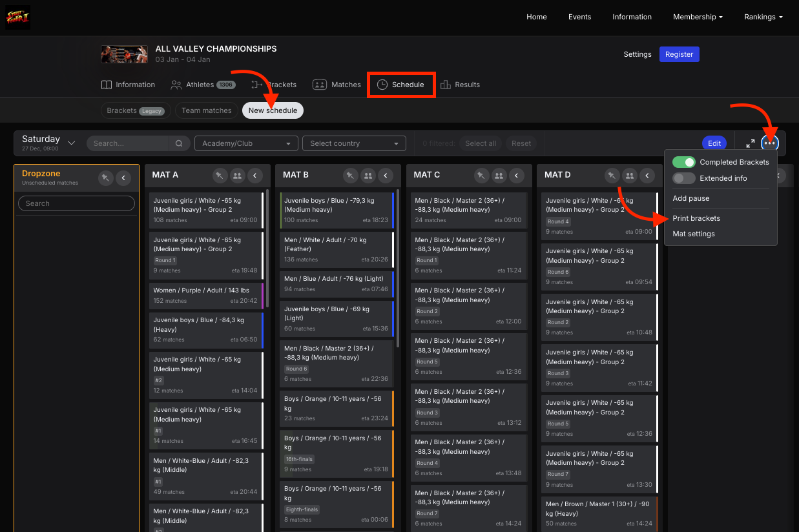The image size is (799, 532).
Task: Switch to the Schedule tab
Action: tap(400, 85)
